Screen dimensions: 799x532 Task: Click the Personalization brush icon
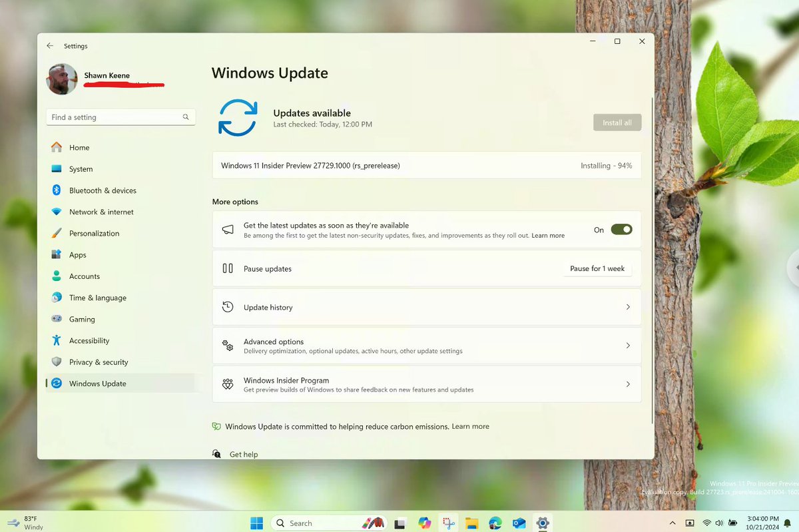(56, 233)
